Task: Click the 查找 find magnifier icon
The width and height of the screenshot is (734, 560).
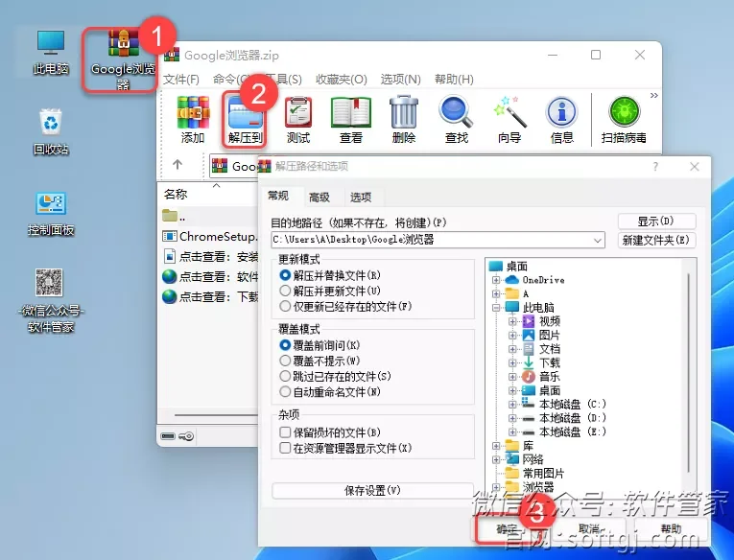Action: click(x=457, y=120)
